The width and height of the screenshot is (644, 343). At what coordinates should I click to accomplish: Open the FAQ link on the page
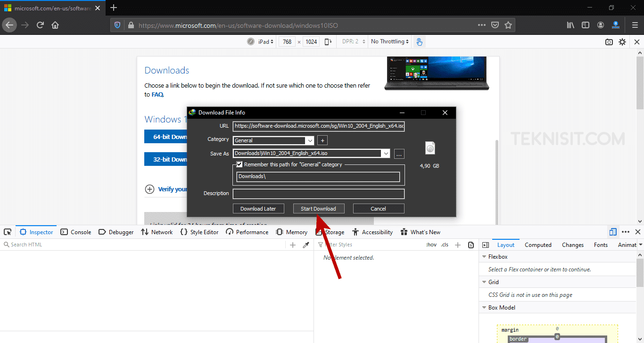157,94
